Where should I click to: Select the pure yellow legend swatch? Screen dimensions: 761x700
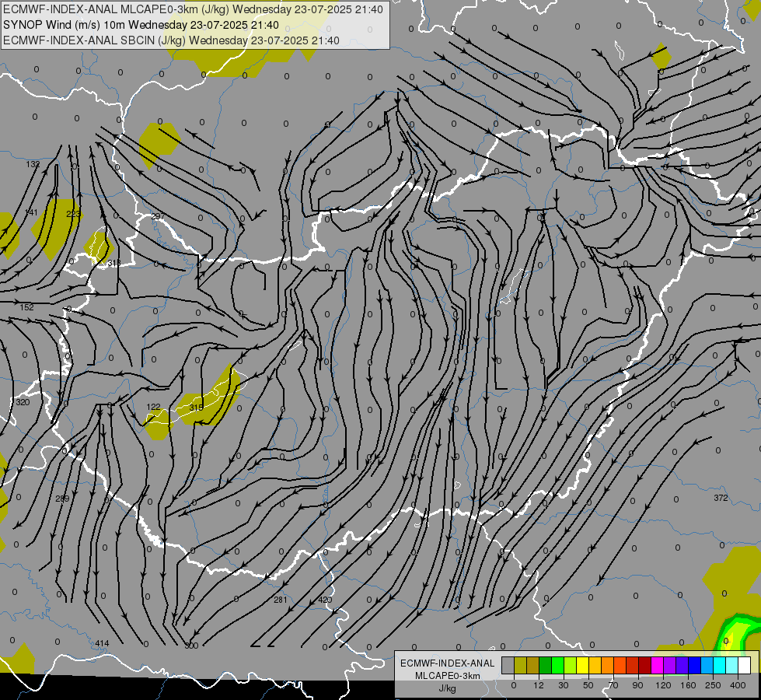click(582, 665)
